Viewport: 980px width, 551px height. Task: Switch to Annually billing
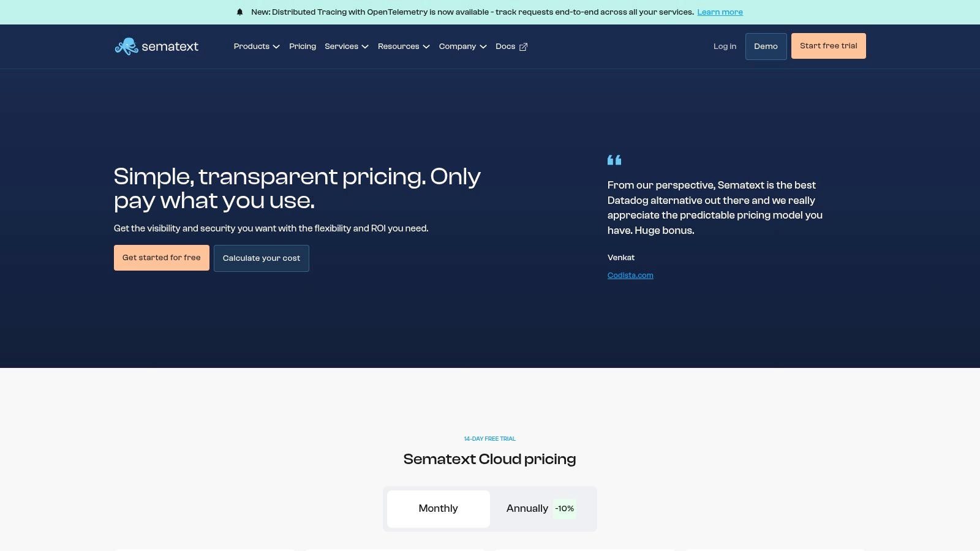pos(527,508)
